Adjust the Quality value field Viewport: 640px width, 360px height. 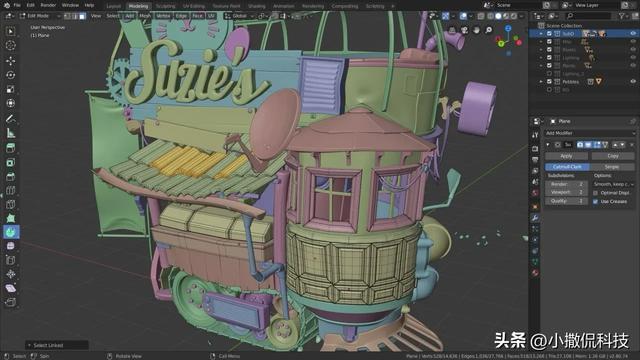pos(567,201)
